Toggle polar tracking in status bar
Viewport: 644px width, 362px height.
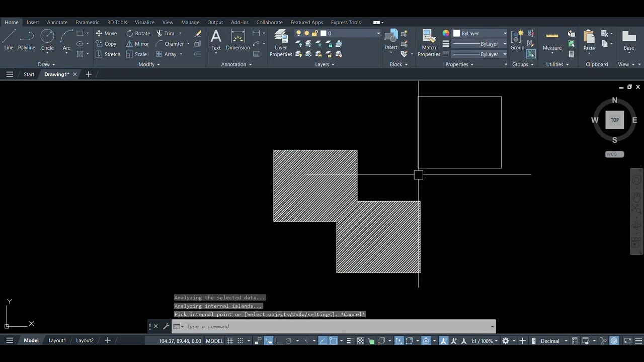(x=289, y=341)
